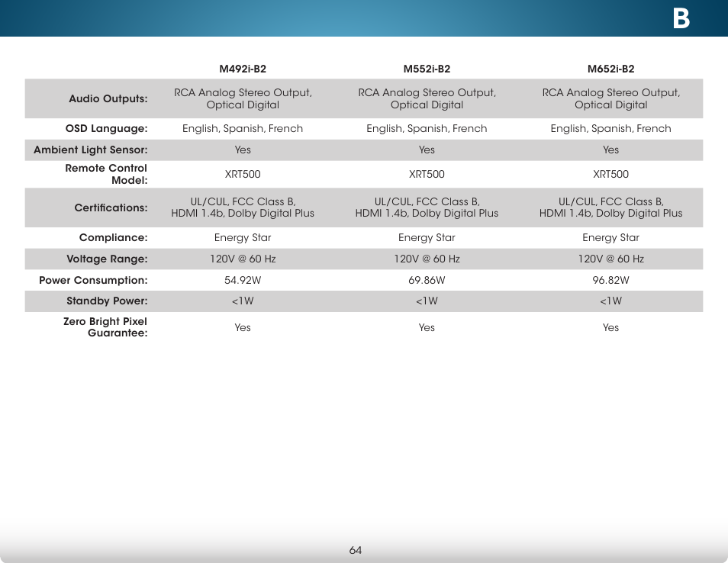Click the M652i-B2 column header
The height and width of the screenshot is (563, 728).
tap(610, 69)
